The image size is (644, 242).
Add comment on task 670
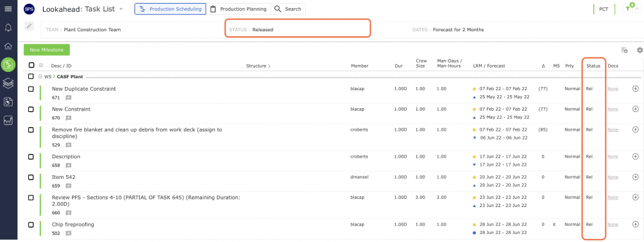[x=69, y=118]
